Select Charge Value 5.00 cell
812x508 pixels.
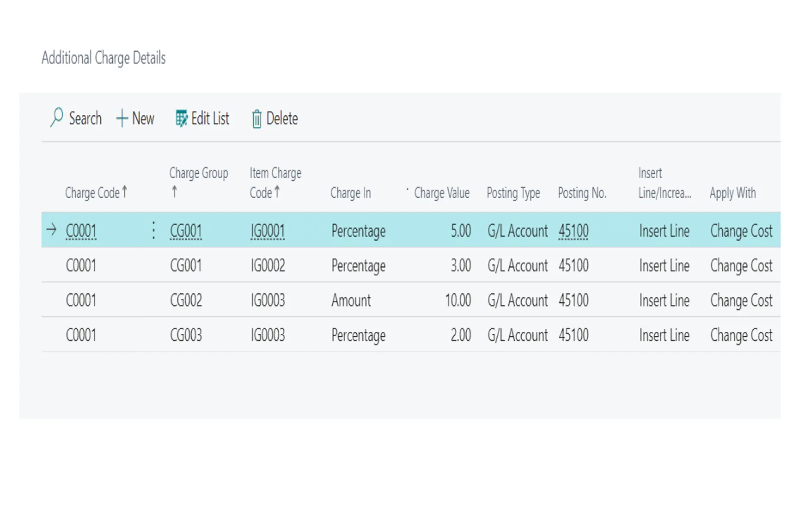tap(461, 231)
